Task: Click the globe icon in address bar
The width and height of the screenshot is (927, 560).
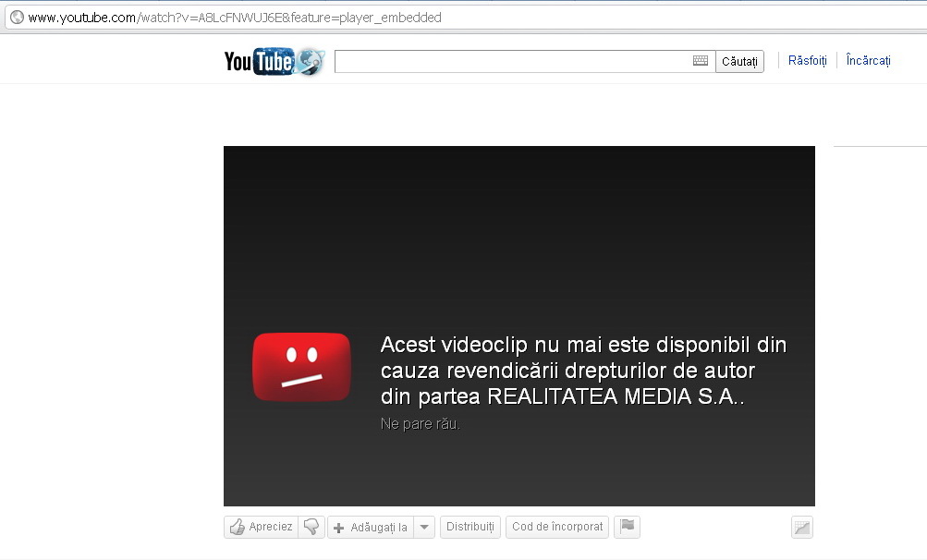Action: coord(16,18)
